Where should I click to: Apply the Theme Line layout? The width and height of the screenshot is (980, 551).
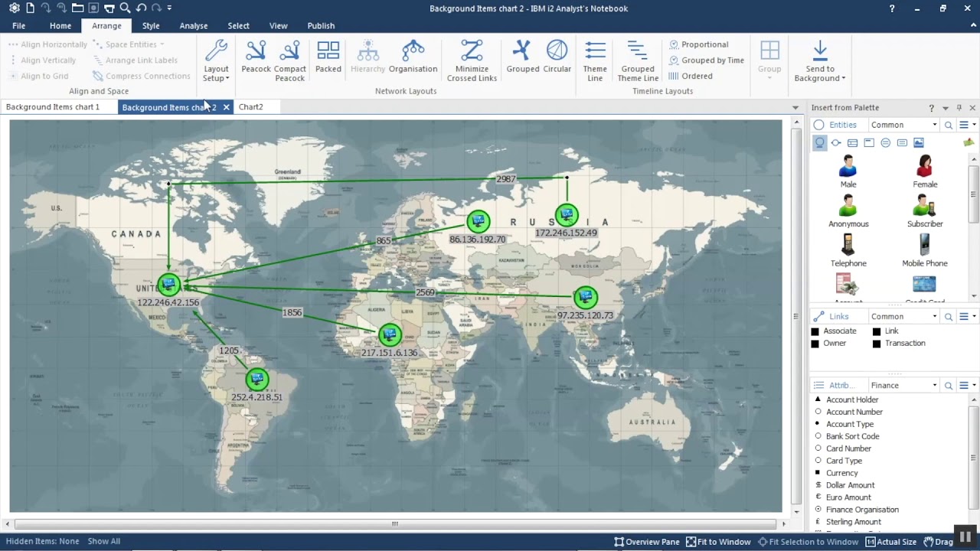(595, 61)
